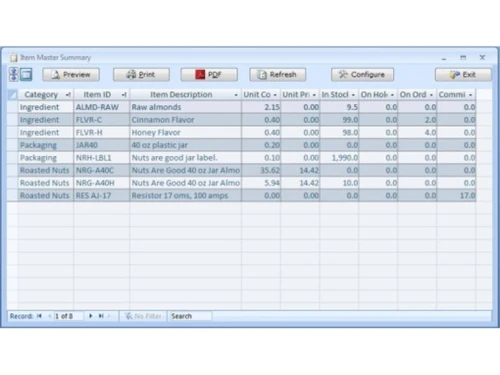500x375 pixels.
Task: Select row selector for ALMD-RAW row
Action: coord(12,107)
